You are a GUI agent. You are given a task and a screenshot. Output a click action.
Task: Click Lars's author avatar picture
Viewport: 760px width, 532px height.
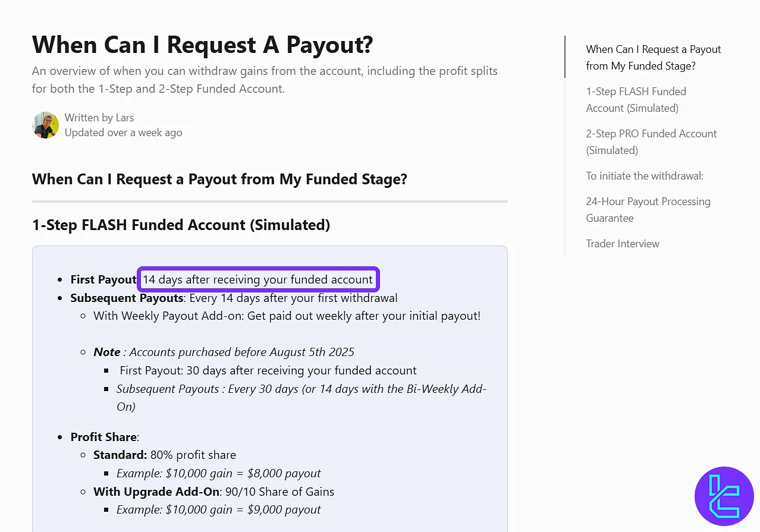[x=46, y=125]
